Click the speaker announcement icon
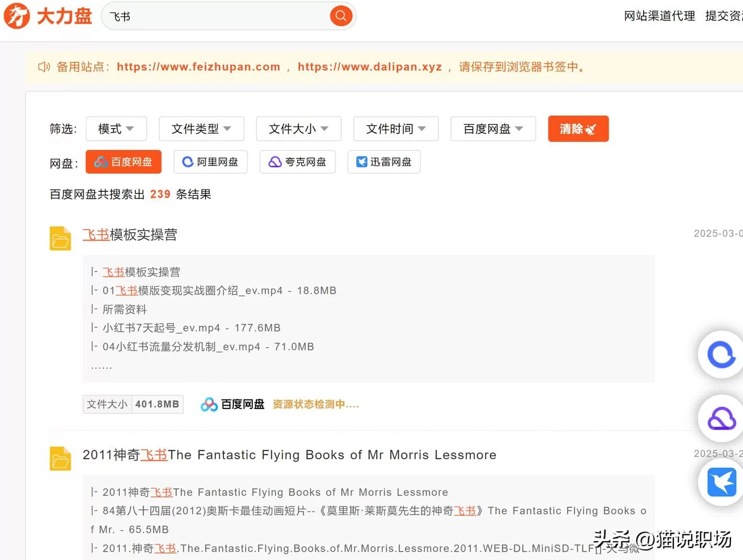This screenshot has height=560, width=743. tap(44, 67)
